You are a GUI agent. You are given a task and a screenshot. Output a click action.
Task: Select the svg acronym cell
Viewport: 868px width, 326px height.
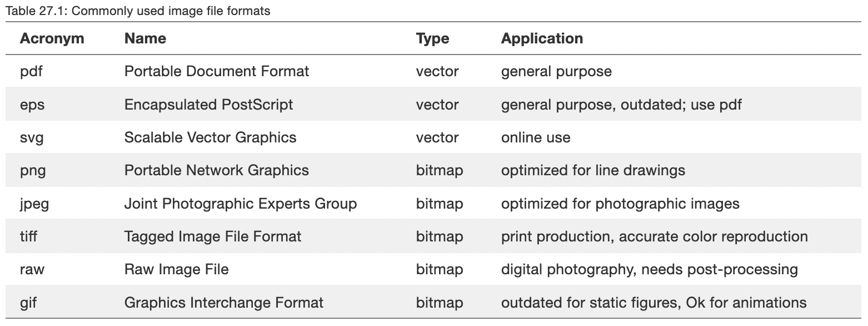[x=32, y=137]
